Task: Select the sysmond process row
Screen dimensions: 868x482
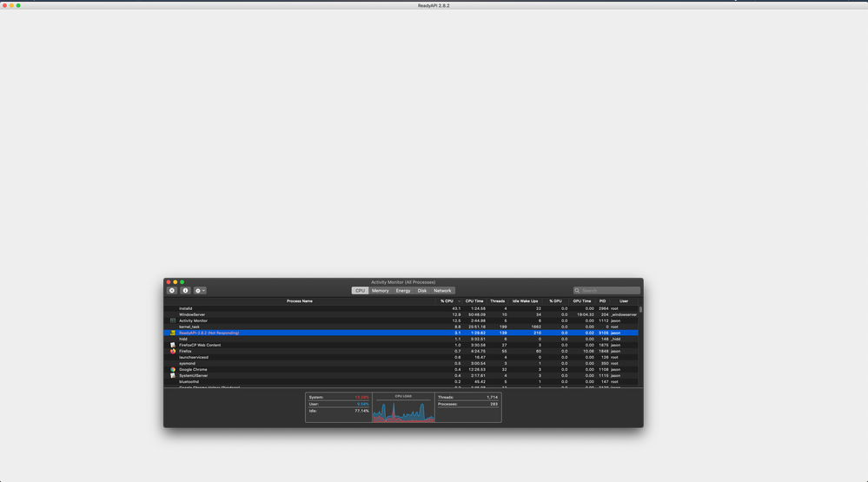Action: (401, 364)
